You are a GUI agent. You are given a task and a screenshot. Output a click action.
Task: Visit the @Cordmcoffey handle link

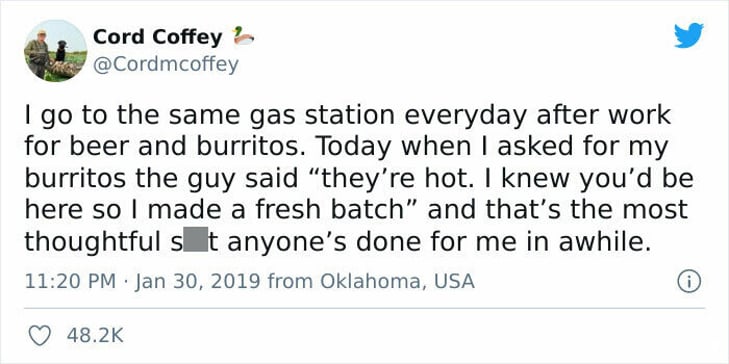[166, 65]
